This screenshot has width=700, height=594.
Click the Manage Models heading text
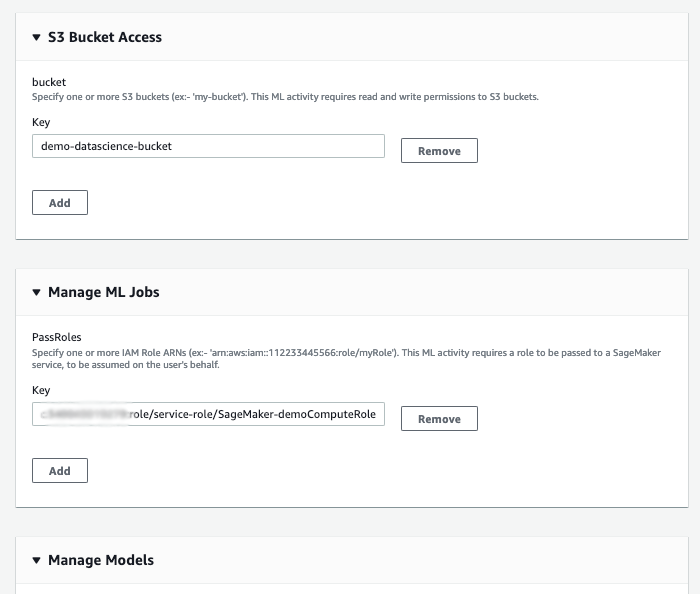pos(101,560)
